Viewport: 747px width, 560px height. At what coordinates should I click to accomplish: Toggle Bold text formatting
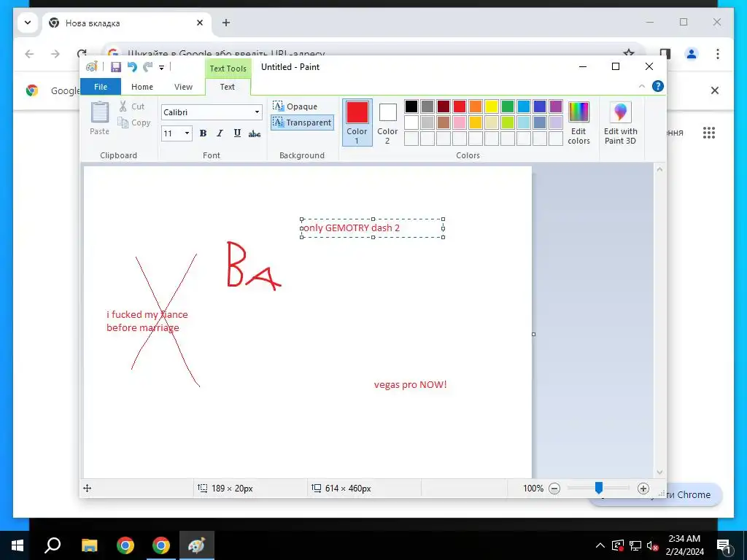click(203, 133)
